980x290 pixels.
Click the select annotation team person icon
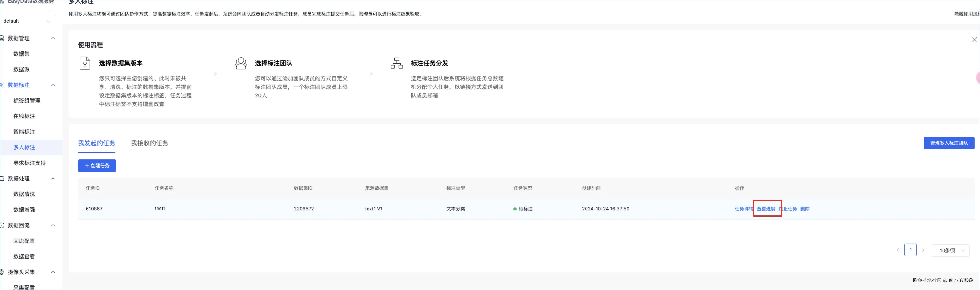241,63
